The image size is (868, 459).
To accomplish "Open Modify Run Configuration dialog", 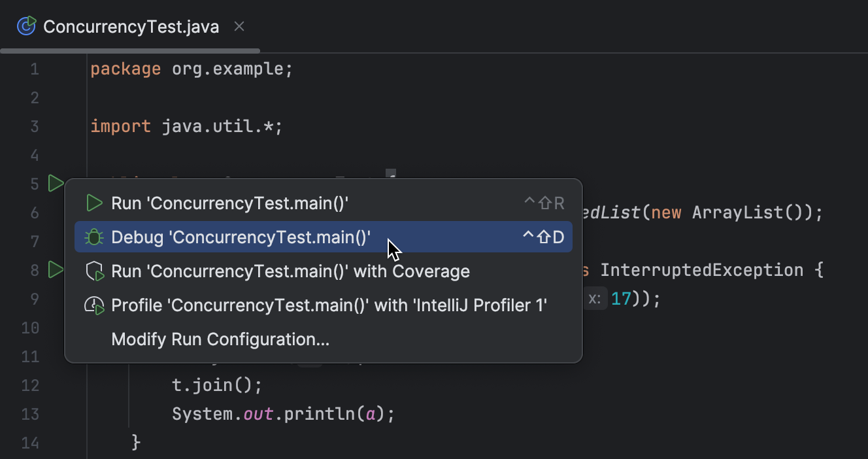I will (220, 339).
